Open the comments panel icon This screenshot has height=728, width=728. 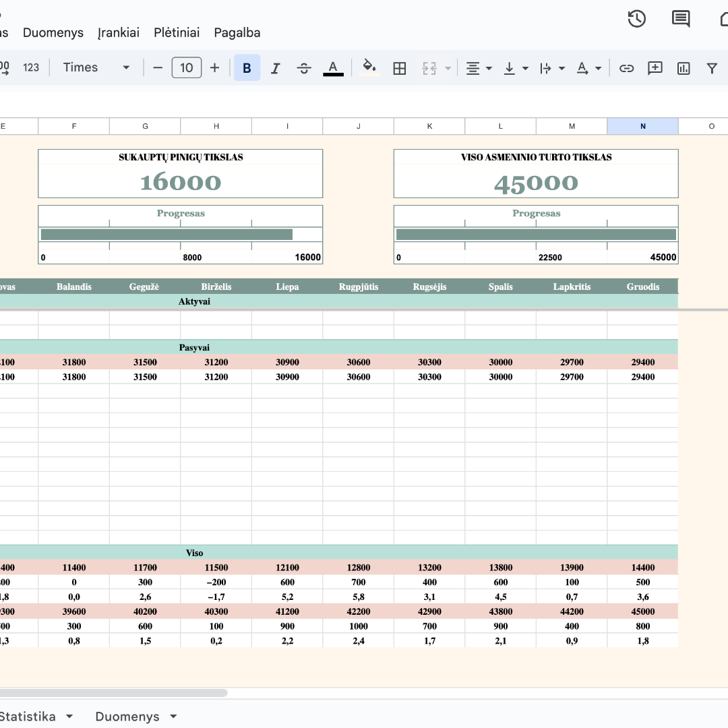(x=681, y=19)
